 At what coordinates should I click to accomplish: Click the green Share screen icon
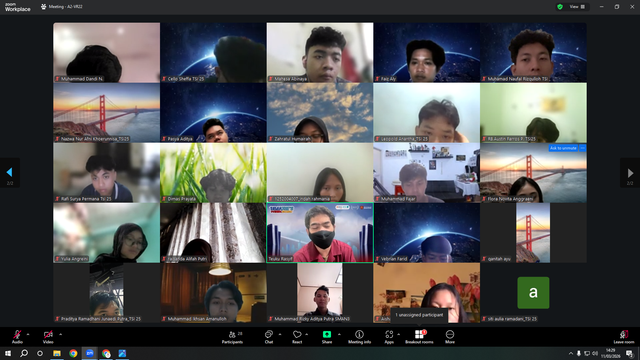coord(327,334)
